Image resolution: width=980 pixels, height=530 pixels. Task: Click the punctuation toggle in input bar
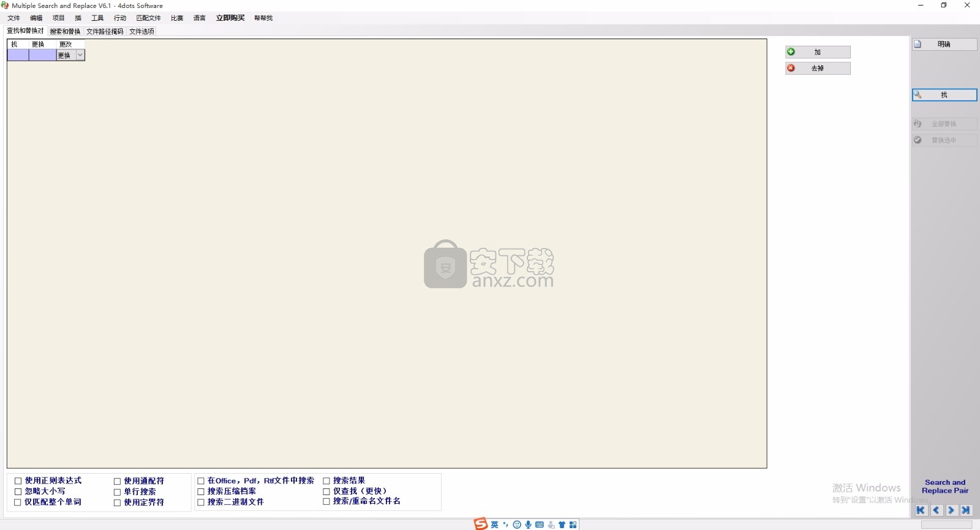[505, 524]
